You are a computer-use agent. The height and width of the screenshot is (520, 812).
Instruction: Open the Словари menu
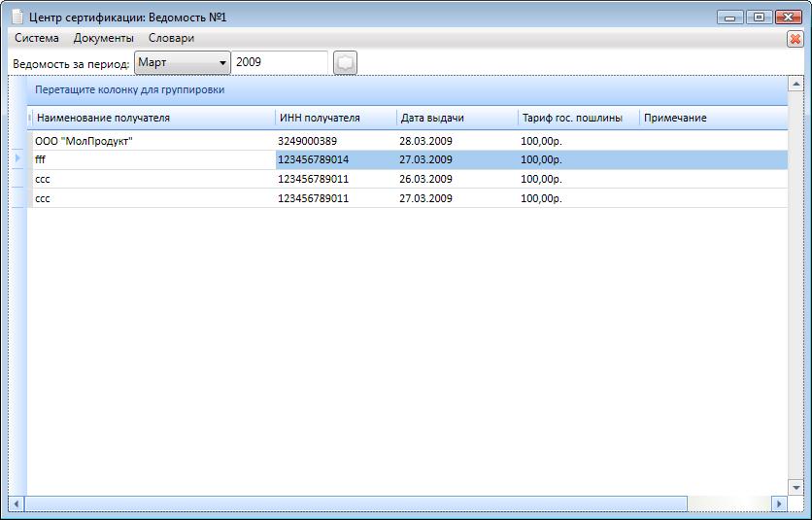(171, 38)
